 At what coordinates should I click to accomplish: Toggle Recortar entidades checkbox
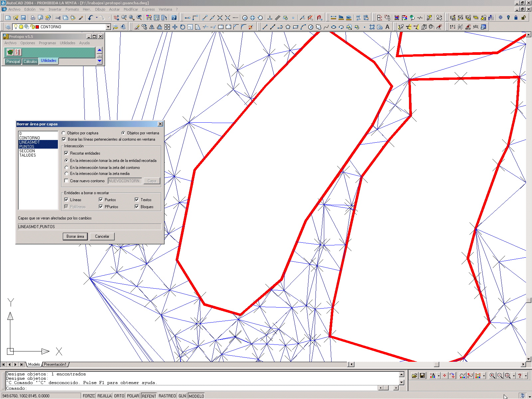click(66, 153)
